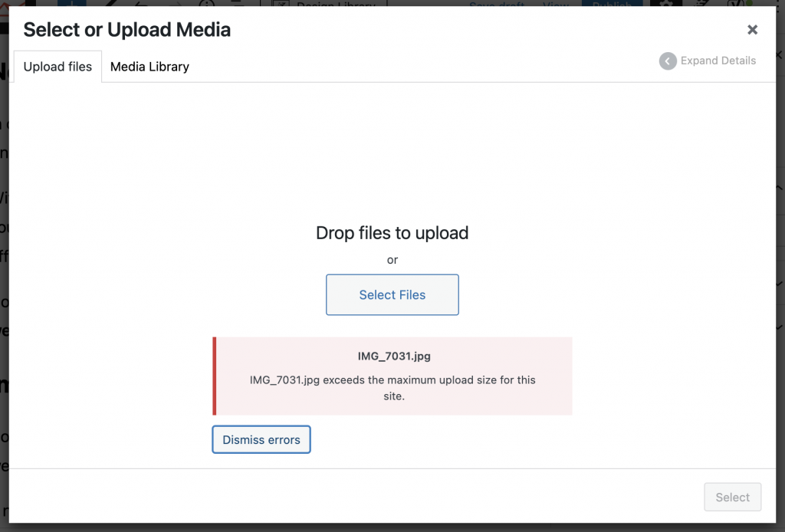Image resolution: width=785 pixels, height=532 pixels.
Task: Click the Expand Details arrow icon
Action: click(668, 61)
